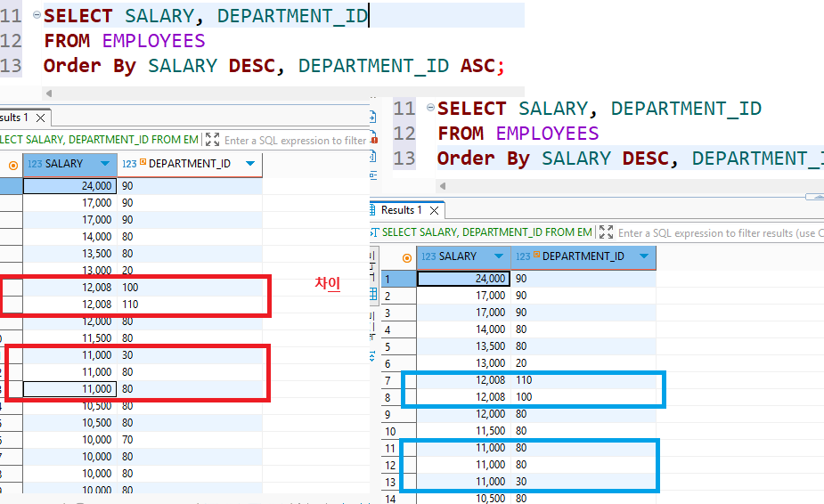Toggle record mode via orange circle icon in right grid
Image resolution: width=824 pixels, height=504 pixels.
coord(407,258)
